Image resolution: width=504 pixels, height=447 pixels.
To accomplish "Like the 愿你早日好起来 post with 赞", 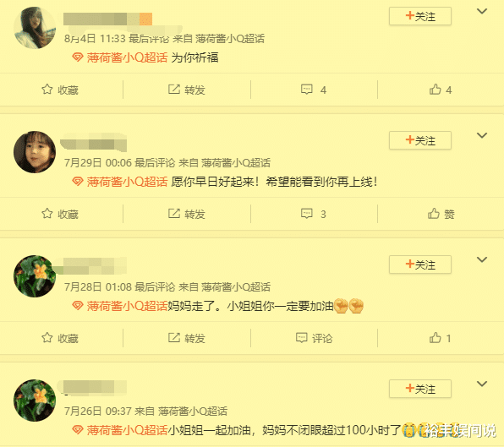I will pos(441,214).
